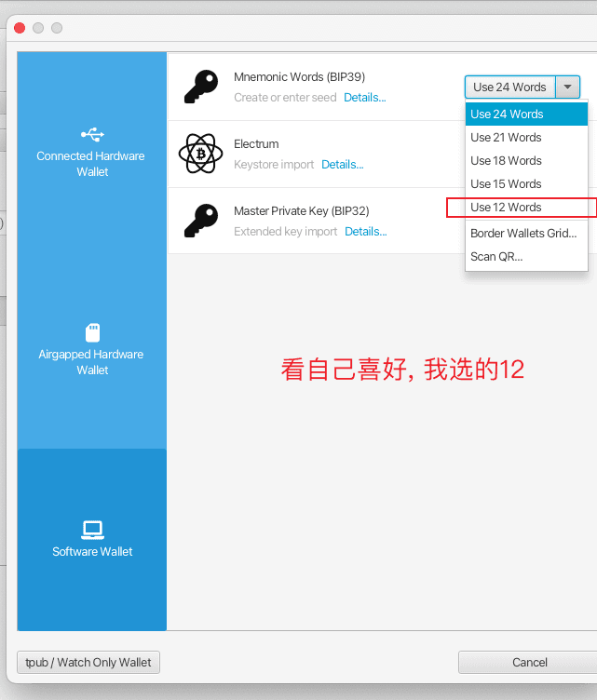Click the key icon beside Mnemonic Words (BIP39)
The width and height of the screenshot is (597, 700).
coord(201,87)
